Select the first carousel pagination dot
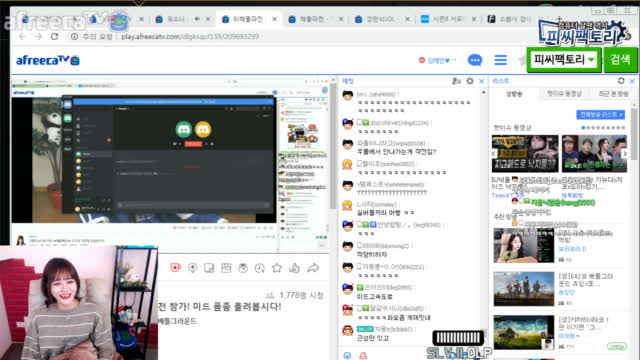The width and height of the screenshot is (640, 360). [583, 128]
